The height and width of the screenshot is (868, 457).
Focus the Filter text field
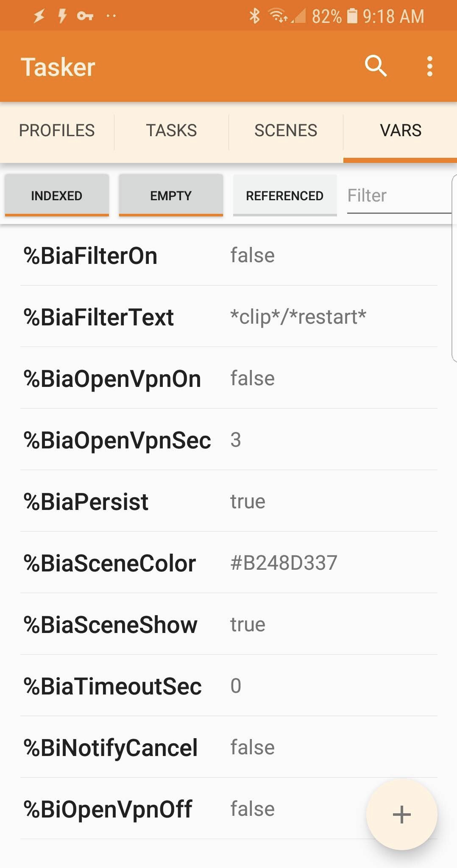click(x=399, y=196)
